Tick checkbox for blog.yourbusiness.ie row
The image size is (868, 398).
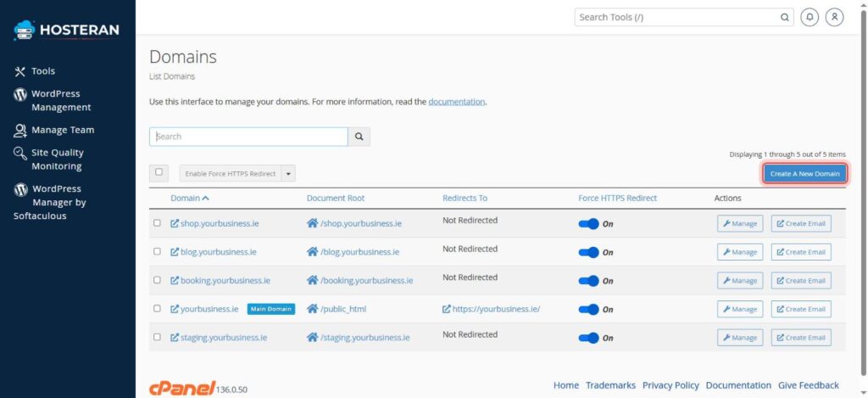[157, 251]
